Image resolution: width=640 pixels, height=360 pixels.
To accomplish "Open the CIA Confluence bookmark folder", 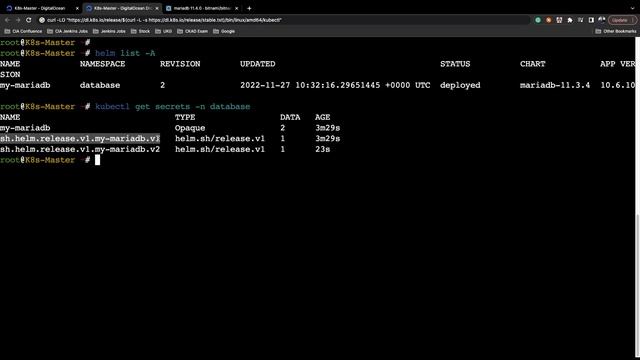I will [x=23, y=31].
